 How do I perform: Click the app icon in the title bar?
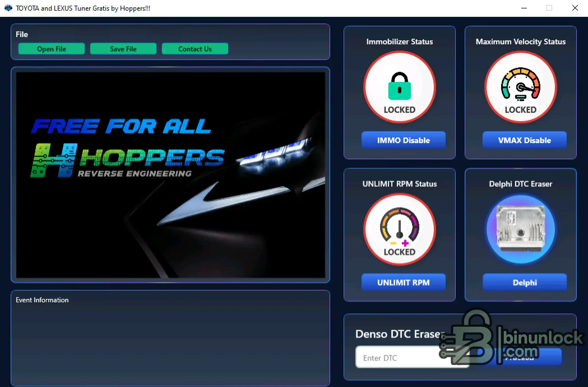point(8,8)
